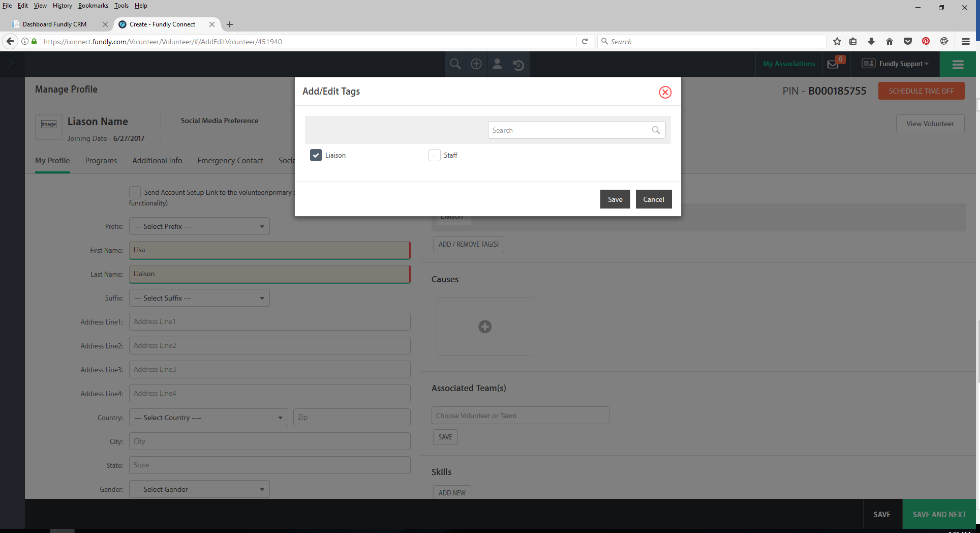Switch to the Emergency Contact tab
Screen dimensions: 980x533
point(230,161)
